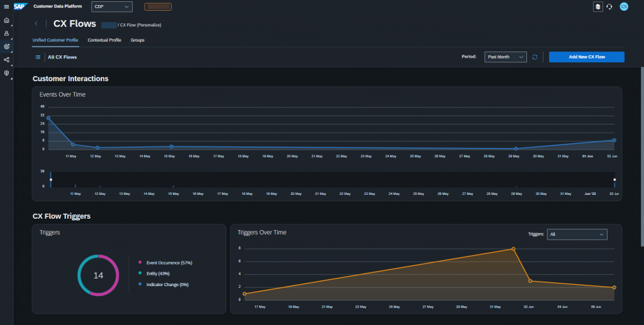Click the Customer Data Platform title
This screenshot has width=644, height=325.
(57, 6)
